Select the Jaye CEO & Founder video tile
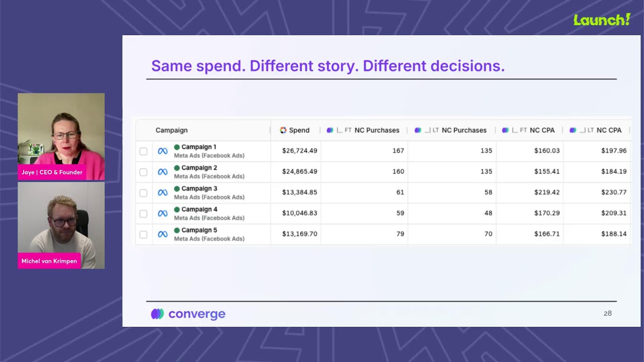 [x=61, y=136]
